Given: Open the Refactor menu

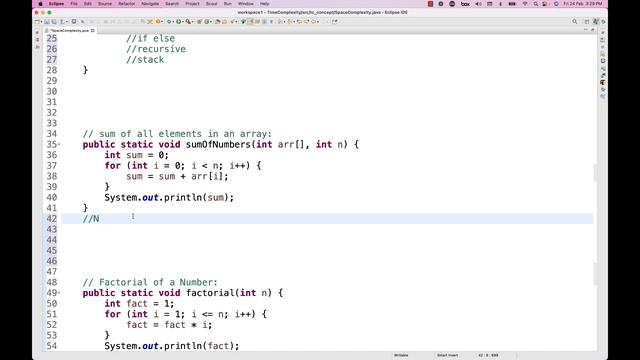Looking at the screenshot, I should point(127,4).
